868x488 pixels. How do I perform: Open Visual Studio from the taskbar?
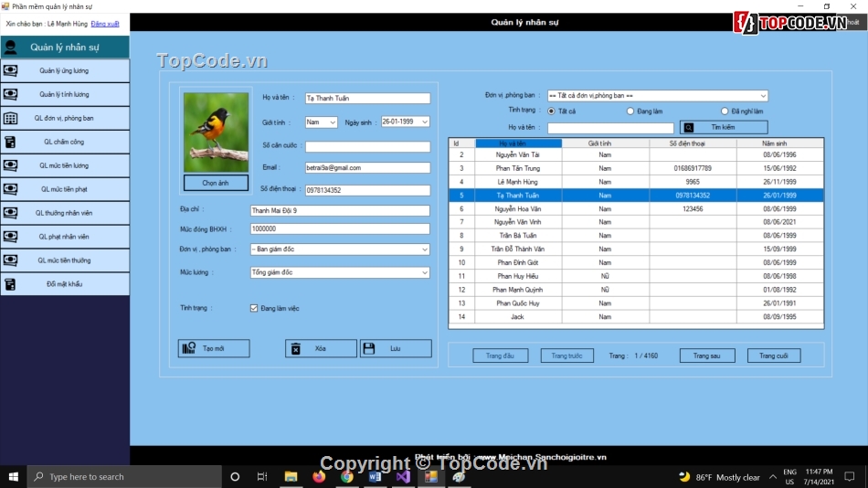403,476
